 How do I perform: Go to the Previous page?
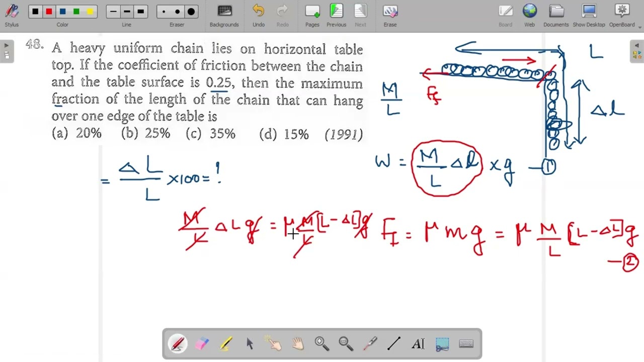pos(336,16)
